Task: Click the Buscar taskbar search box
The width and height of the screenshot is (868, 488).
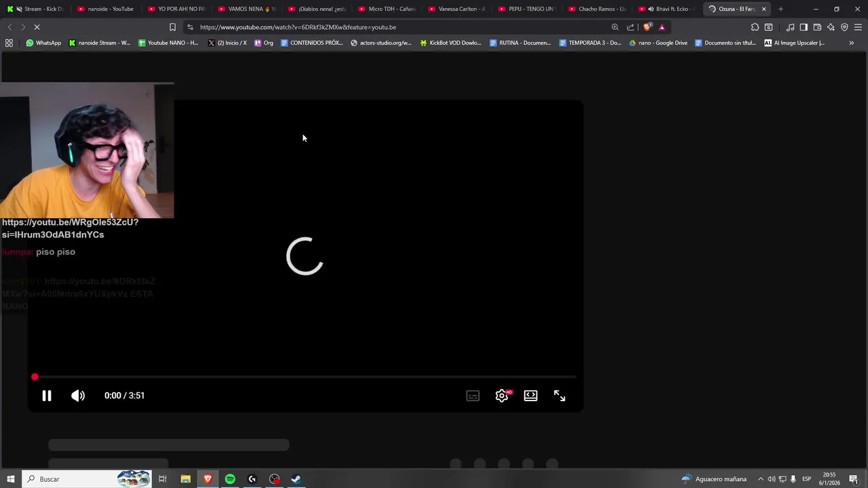Action: coord(87,479)
